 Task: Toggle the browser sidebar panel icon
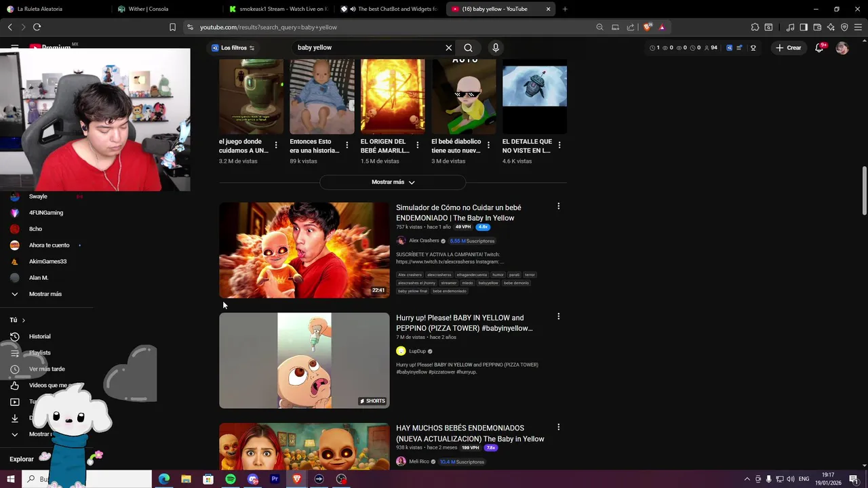pyautogui.click(x=804, y=27)
